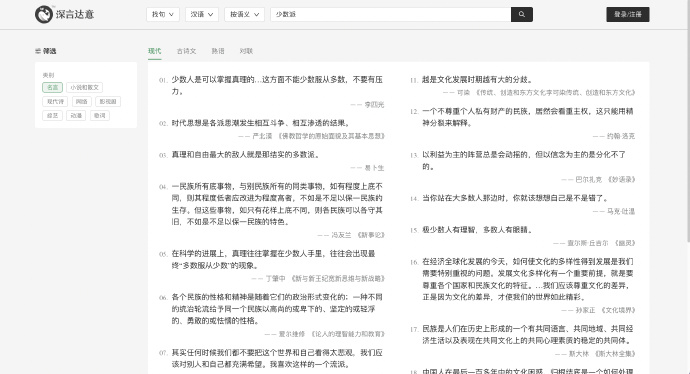
Task: Click quote 06 starting 各个民族的性格和精神
Action: [x=277, y=309]
